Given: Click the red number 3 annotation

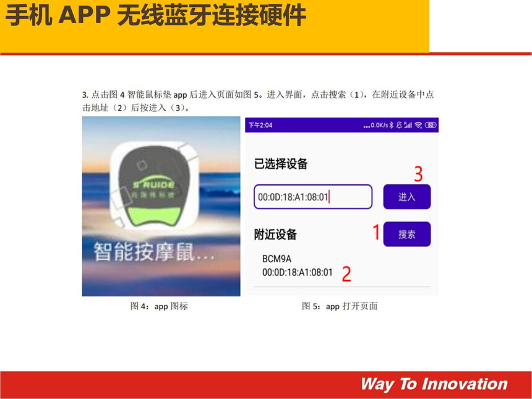Looking at the screenshot, I should (x=418, y=174).
